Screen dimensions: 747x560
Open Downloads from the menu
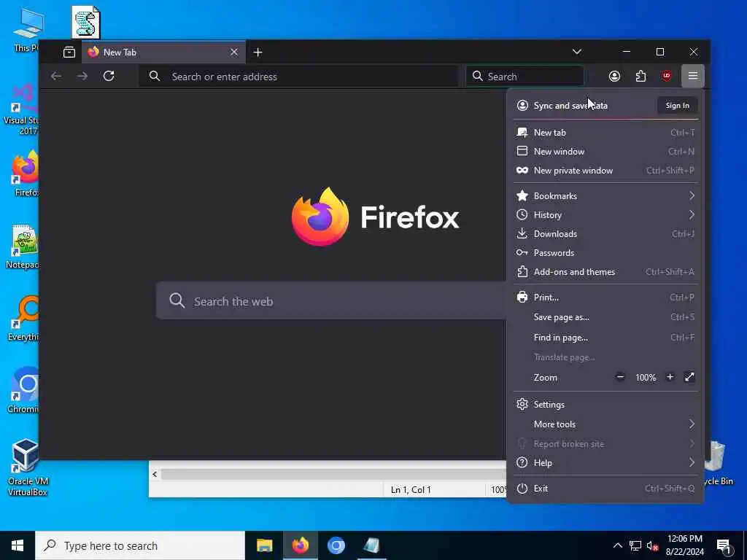(605, 234)
